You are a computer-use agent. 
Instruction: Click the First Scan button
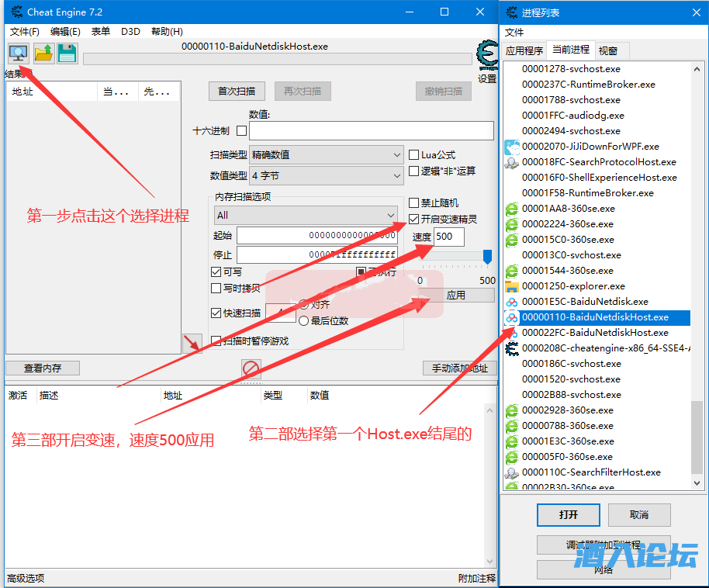click(x=237, y=92)
